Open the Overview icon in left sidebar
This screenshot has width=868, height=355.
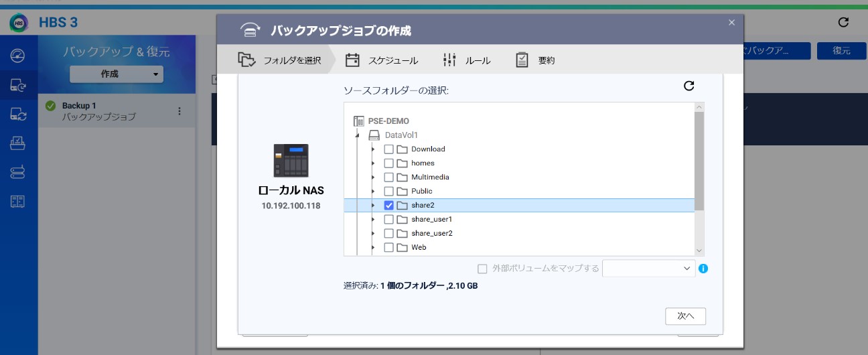pyautogui.click(x=18, y=56)
